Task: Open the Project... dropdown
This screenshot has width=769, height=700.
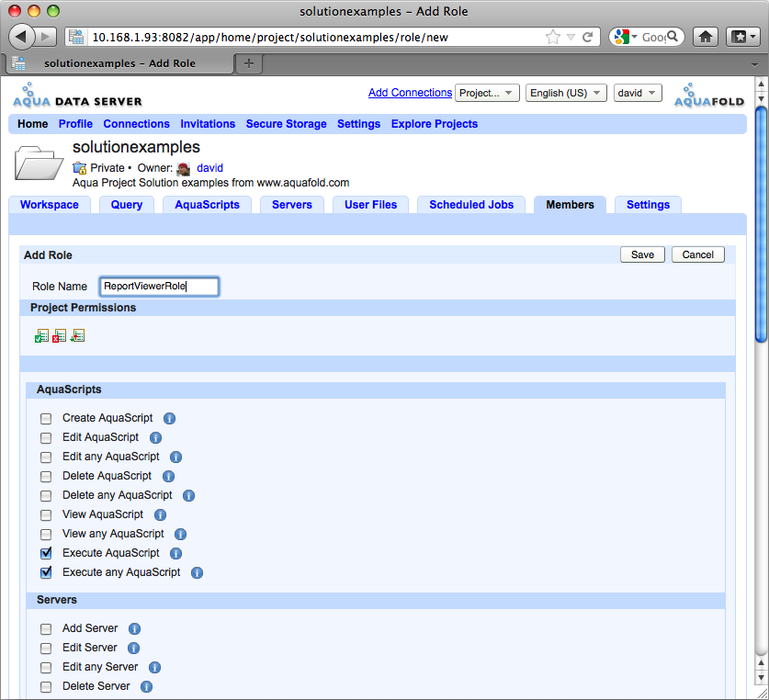Action: (487, 93)
